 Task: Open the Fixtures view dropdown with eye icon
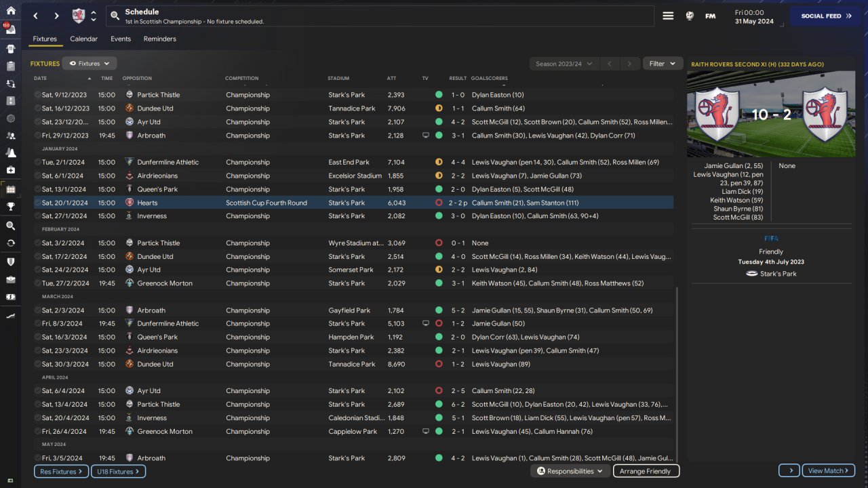coord(90,64)
